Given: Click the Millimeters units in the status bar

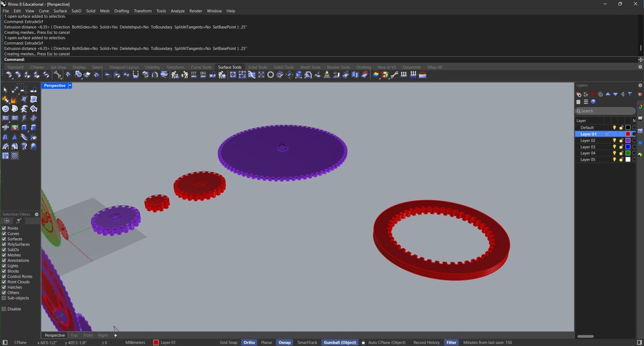Looking at the screenshot, I should (135, 342).
